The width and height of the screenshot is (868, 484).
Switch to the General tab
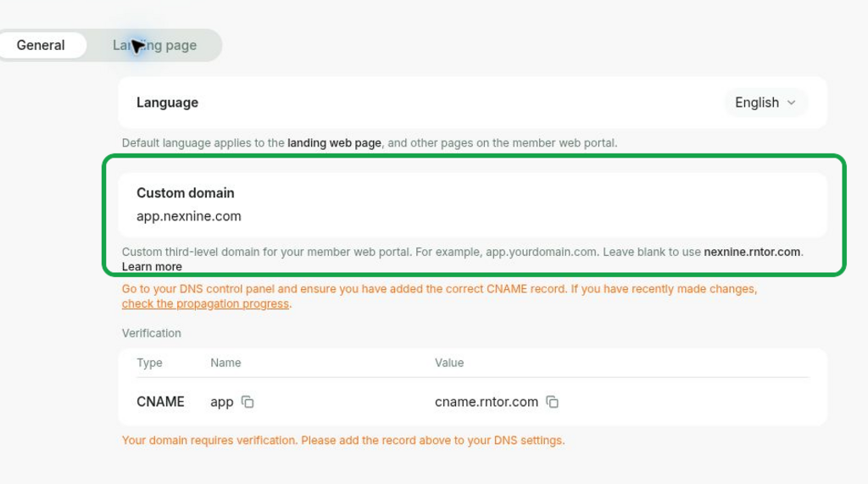pyautogui.click(x=41, y=46)
